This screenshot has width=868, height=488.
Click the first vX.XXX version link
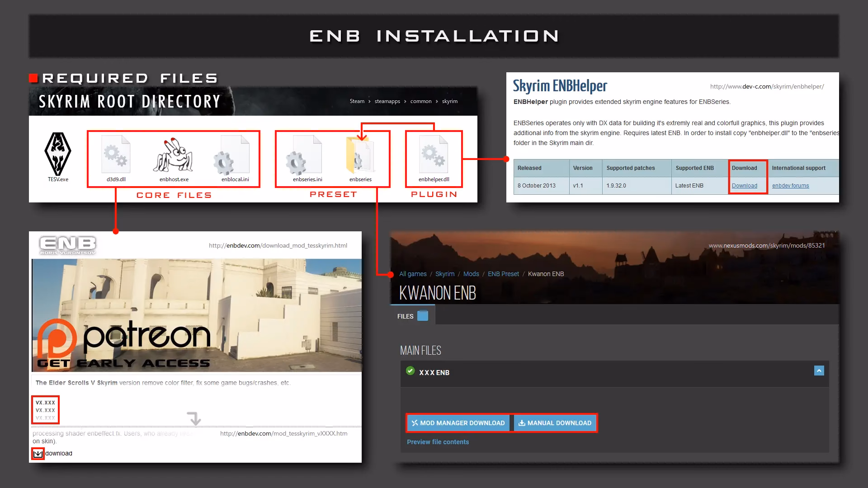(x=45, y=403)
